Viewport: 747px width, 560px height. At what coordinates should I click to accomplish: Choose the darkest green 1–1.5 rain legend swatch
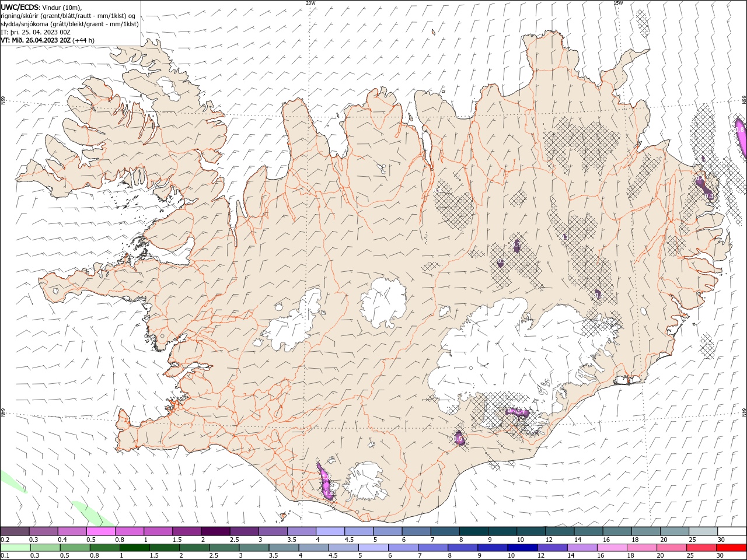(134, 548)
